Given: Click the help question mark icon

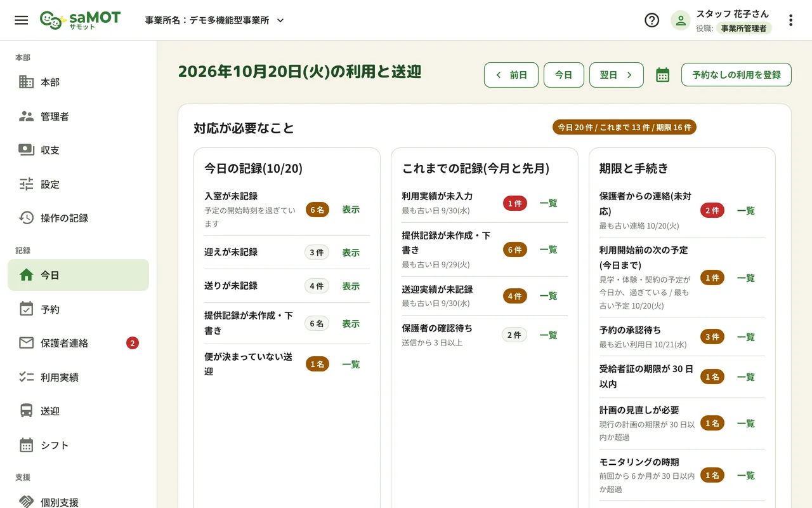Looking at the screenshot, I should click(652, 20).
